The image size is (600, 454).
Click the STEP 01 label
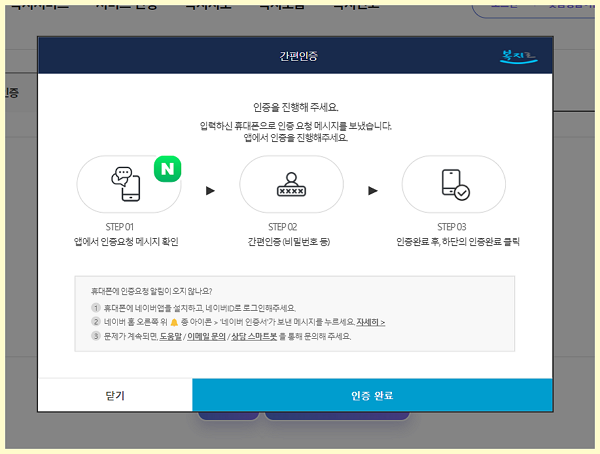pyautogui.click(x=119, y=227)
